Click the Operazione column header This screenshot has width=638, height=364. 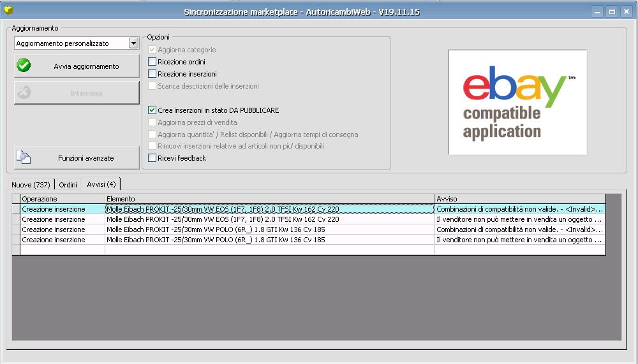coord(63,199)
